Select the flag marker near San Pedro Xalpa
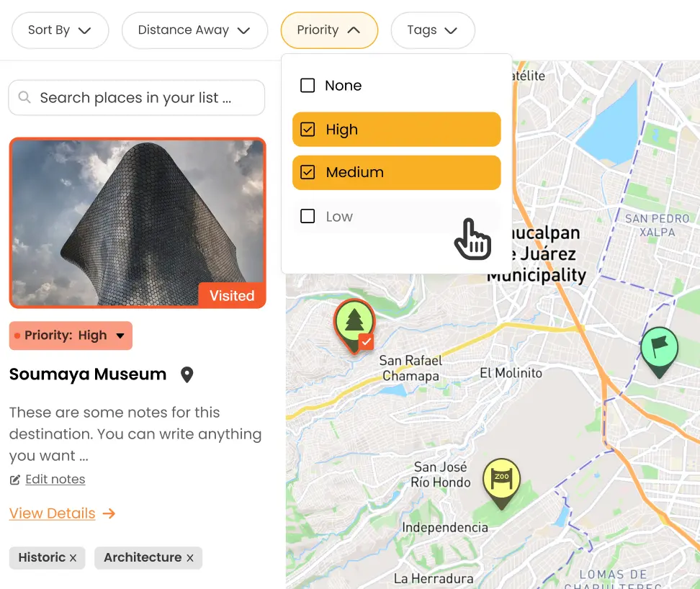The image size is (700, 589). click(659, 347)
